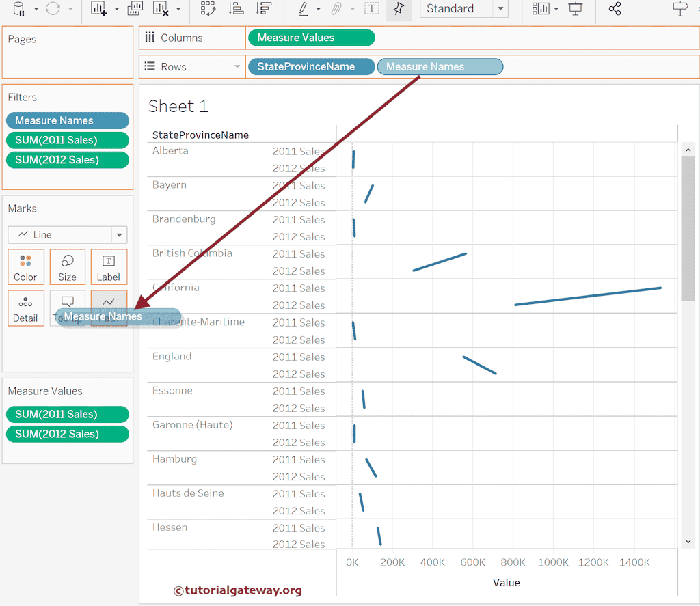The height and width of the screenshot is (606, 700).
Task: Click the Clear Sheet icon
Action: pos(161,9)
